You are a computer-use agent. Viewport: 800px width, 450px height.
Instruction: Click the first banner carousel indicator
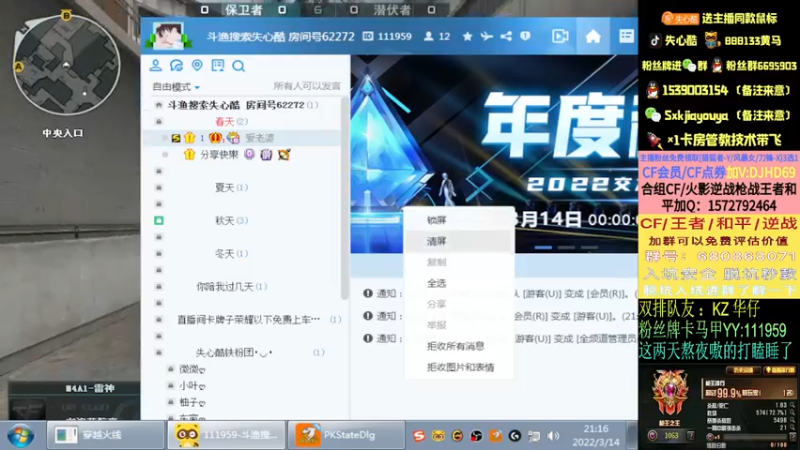(x=543, y=247)
